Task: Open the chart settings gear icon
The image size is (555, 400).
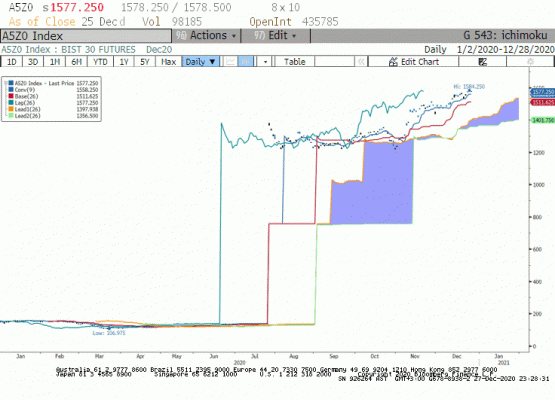Action: (530, 62)
